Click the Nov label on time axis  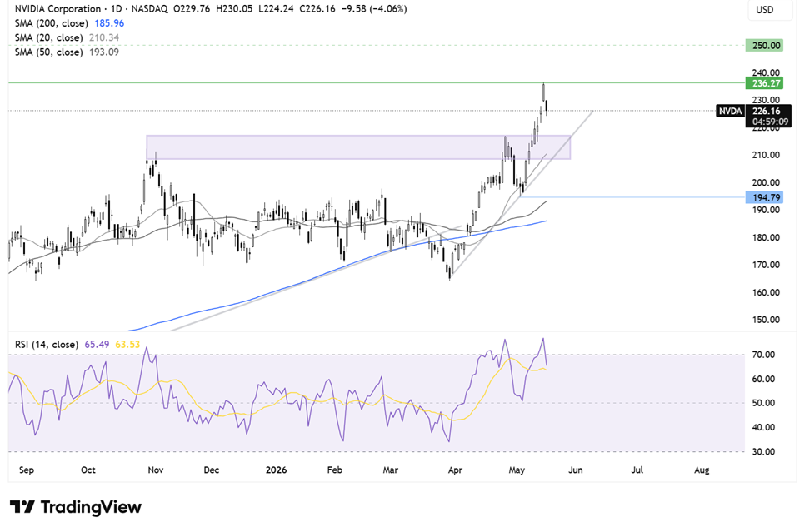click(156, 470)
